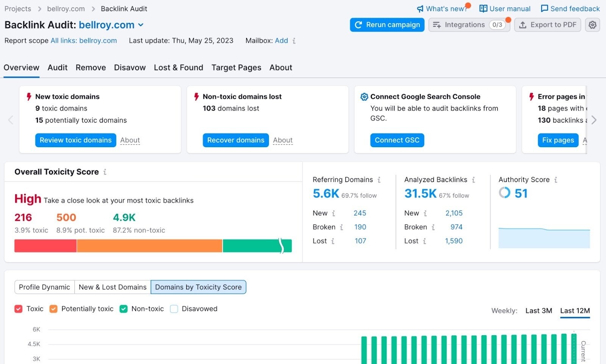Click the User manual book icon

pyautogui.click(x=483, y=9)
